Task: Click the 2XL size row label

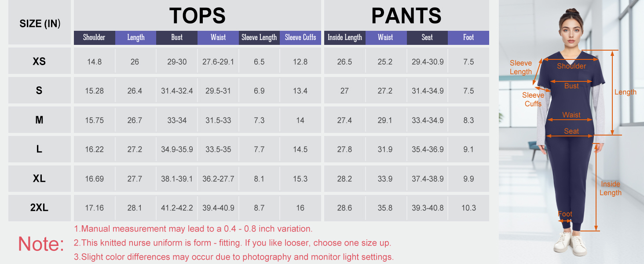Action: tap(39, 208)
